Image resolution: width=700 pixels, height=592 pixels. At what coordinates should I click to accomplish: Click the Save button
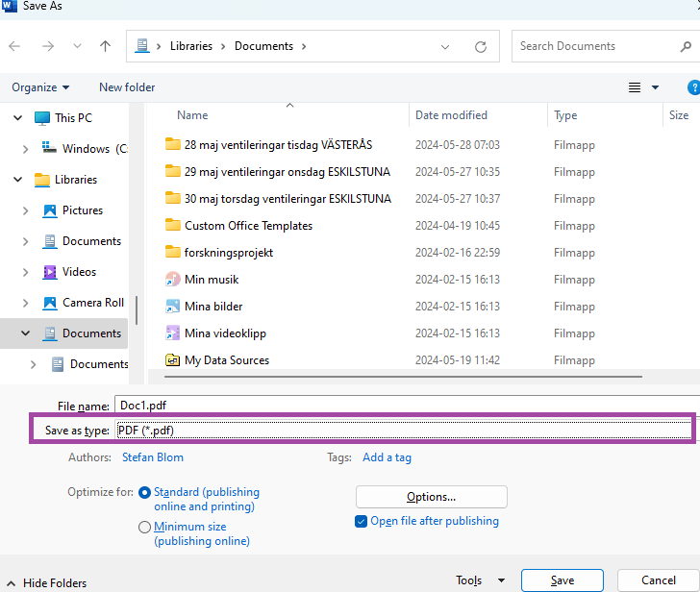pos(562,580)
